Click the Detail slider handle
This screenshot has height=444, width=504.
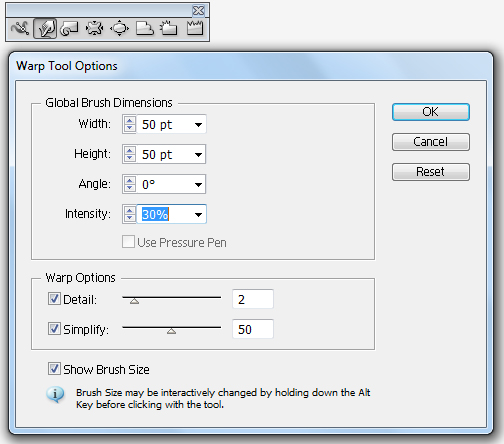click(134, 301)
